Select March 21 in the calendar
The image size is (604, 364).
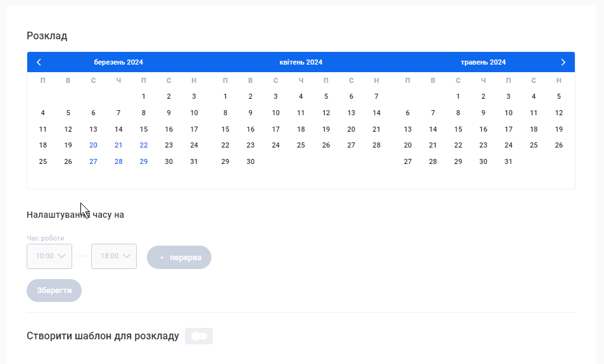tap(118, 145)
